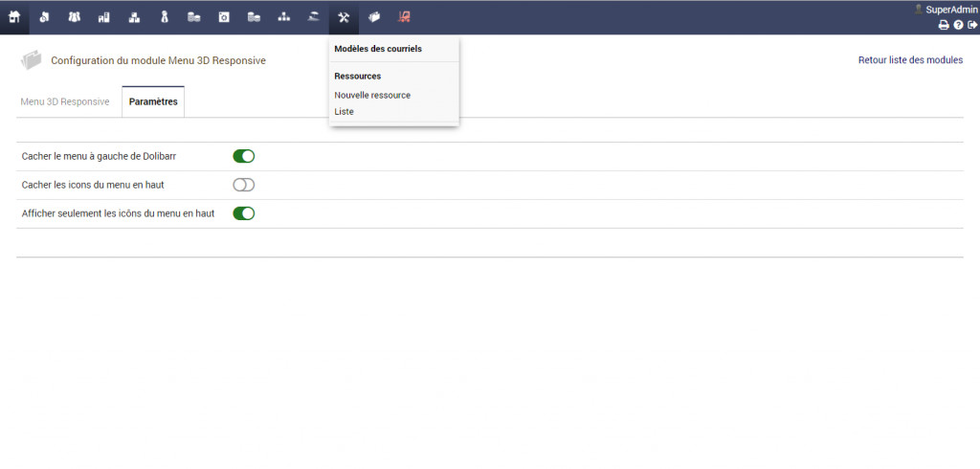Follow the Retour liste des modules link

pyautogui.click(x=911, y=60)
